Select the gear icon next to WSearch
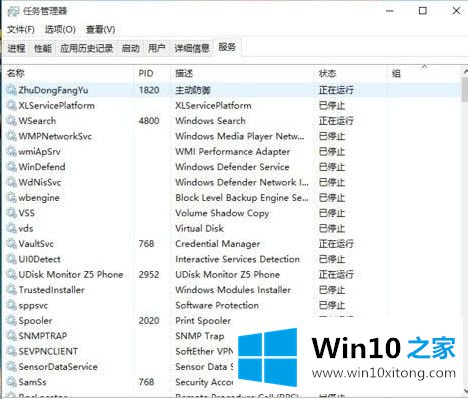This screenshot has width=468, height=399. tap(11, 121)
